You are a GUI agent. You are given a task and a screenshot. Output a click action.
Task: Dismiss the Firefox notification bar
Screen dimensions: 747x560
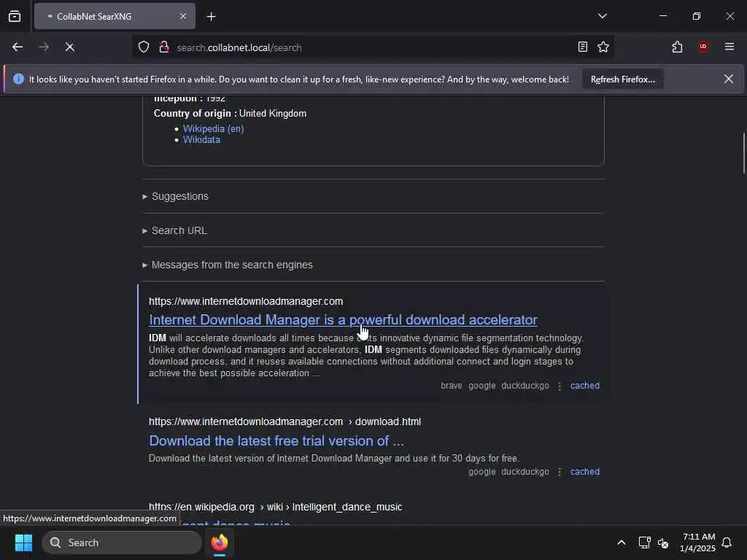pyautogui.click(x=729, y=79)
